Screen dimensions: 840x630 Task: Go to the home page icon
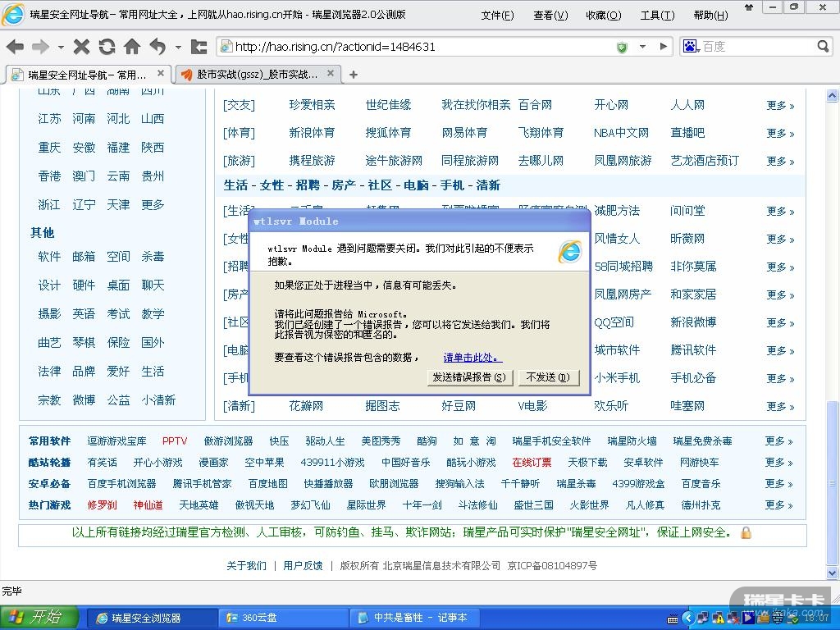click(x=132, y=47)
